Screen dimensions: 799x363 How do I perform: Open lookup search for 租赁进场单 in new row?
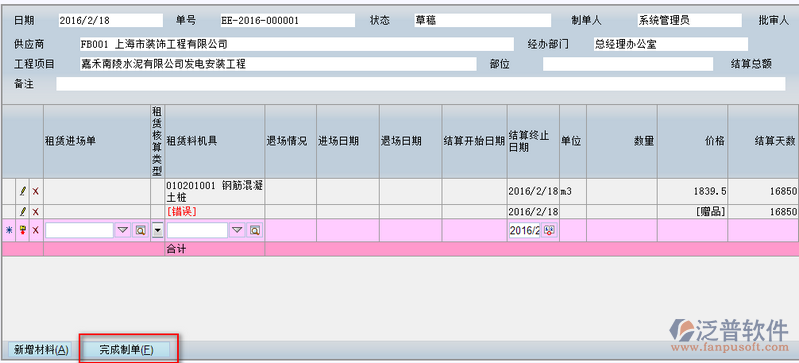click(x=140, y=230)
